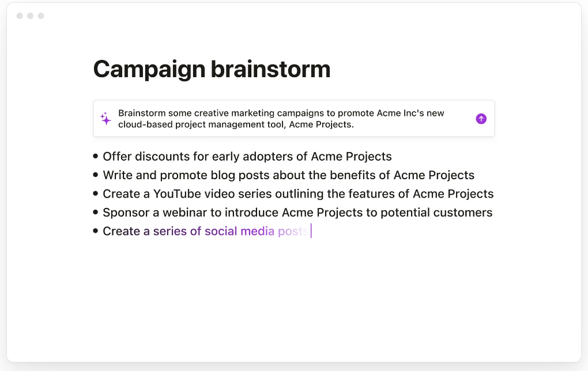Click the second gray window control dot

pyautogui.click(x=31, y=16)
